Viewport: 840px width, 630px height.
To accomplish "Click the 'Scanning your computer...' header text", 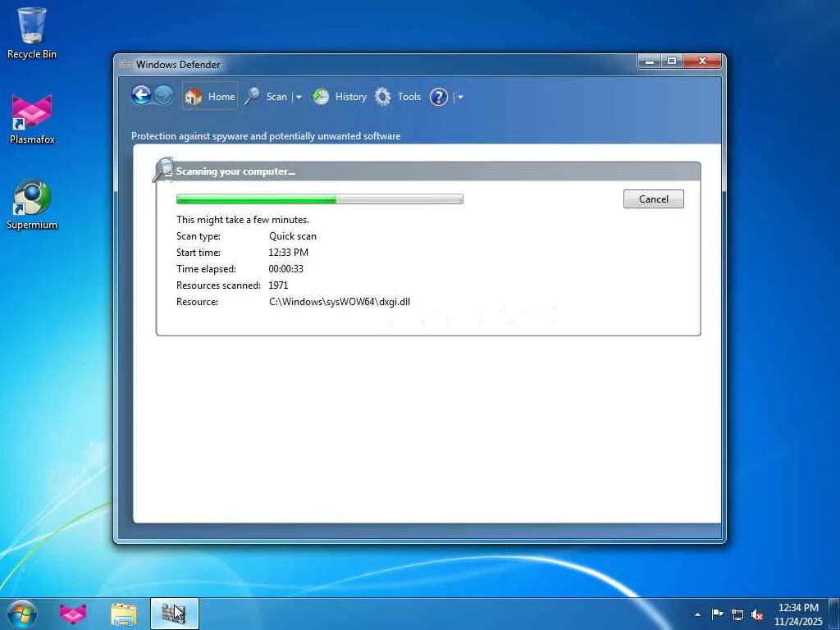I will (x=235, y=171).
